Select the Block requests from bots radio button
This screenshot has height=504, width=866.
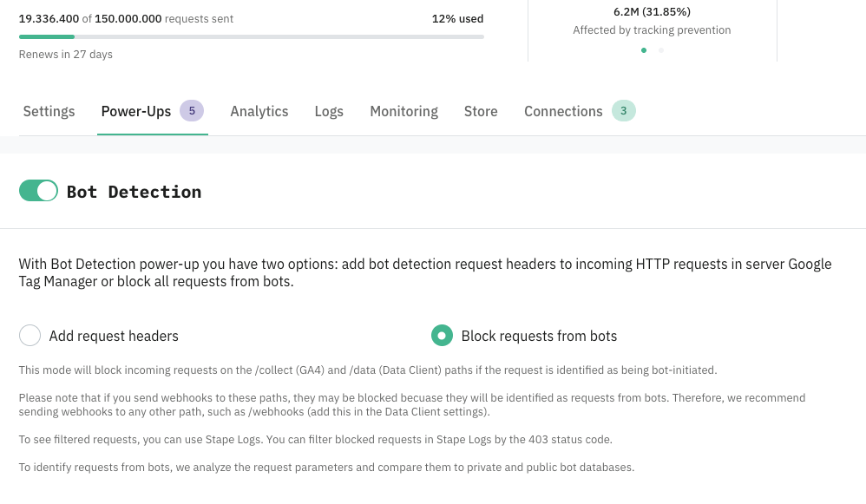pyautogui.click(x=442, y=335)
